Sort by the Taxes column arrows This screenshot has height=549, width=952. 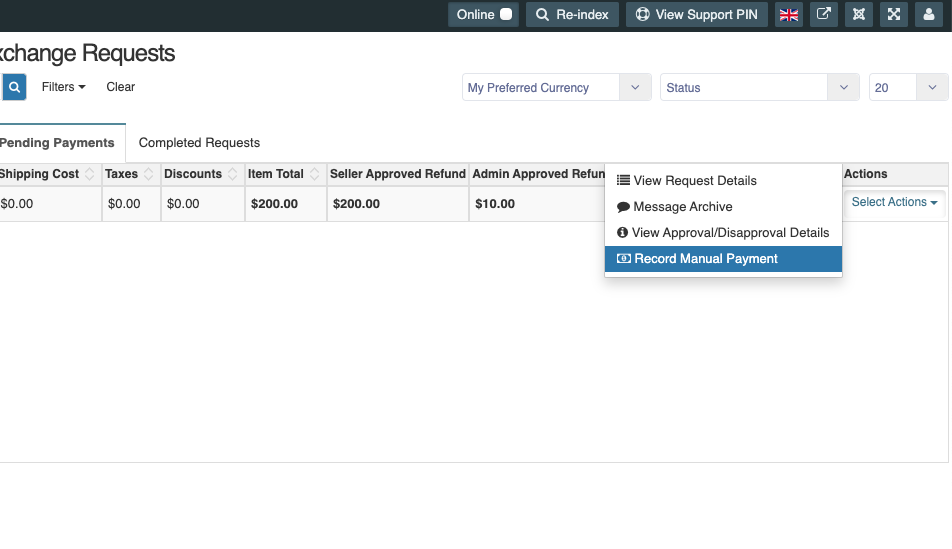pyautogui.click(x=148, y=174)
